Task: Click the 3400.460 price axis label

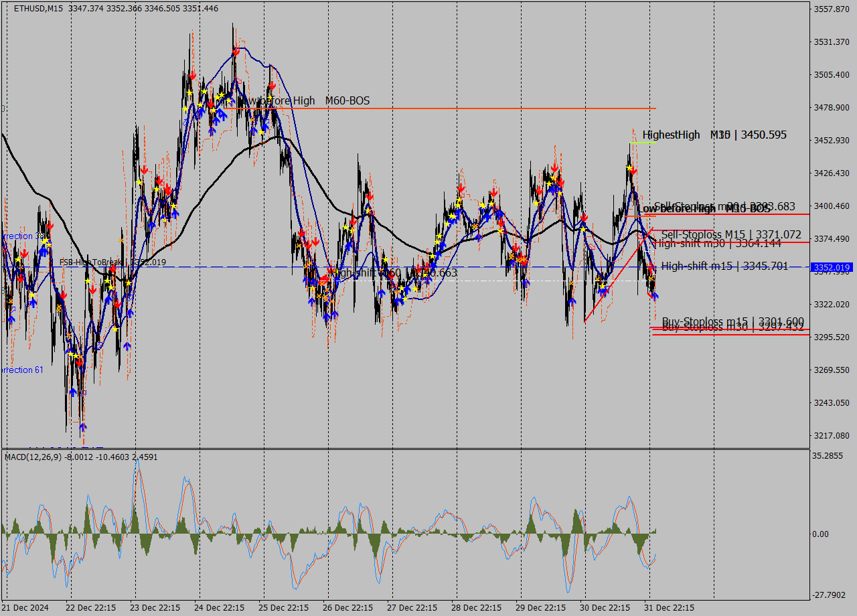Action: (831, 206)
